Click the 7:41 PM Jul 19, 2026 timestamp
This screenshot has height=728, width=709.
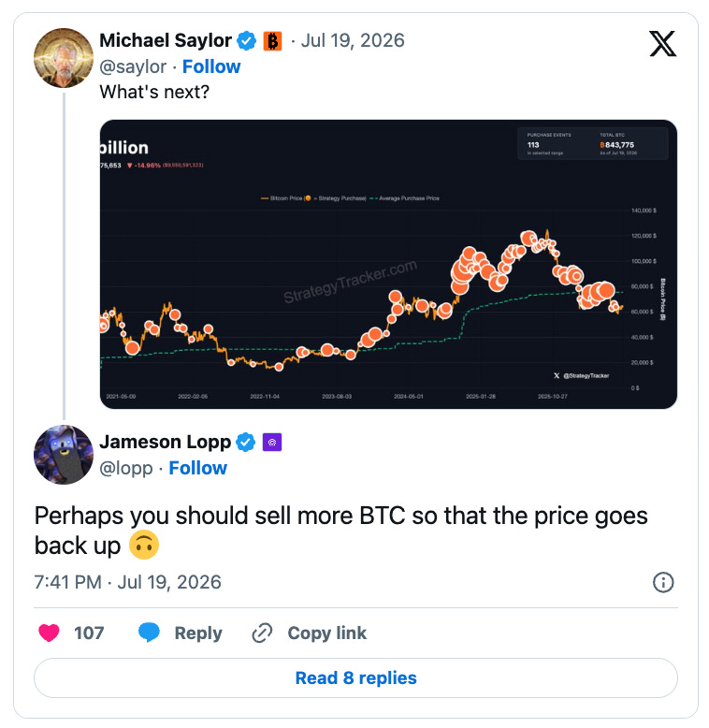click(x=127, y=582)
